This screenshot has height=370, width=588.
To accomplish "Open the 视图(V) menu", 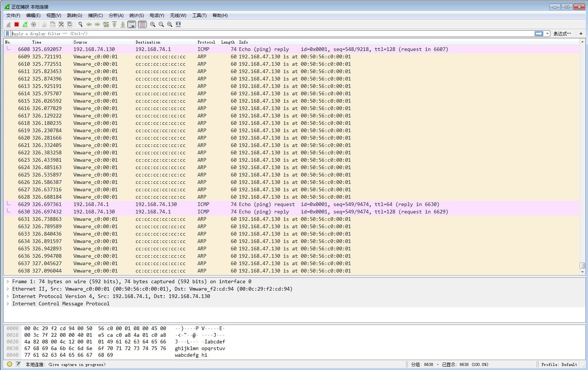I will [54, 16].
